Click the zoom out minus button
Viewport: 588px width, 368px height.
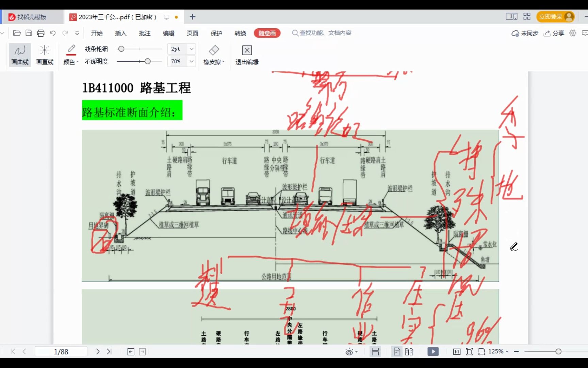[x=517, y=351]
